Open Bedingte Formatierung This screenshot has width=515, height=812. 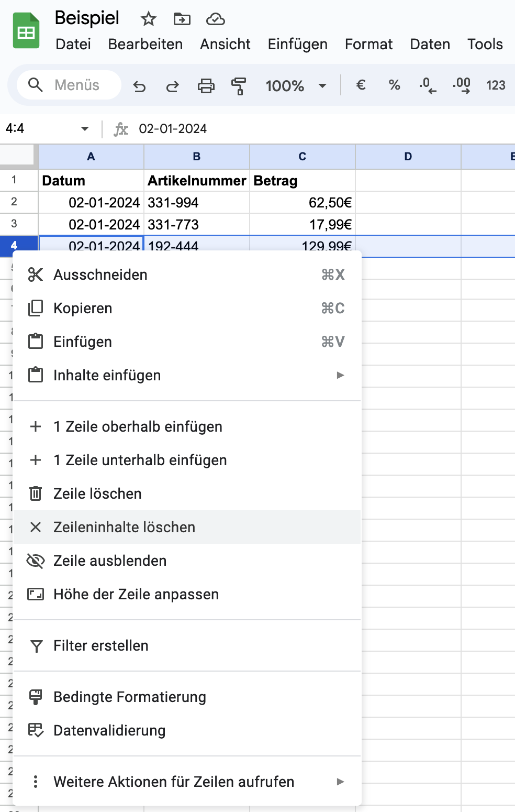[x=187, y=697]
